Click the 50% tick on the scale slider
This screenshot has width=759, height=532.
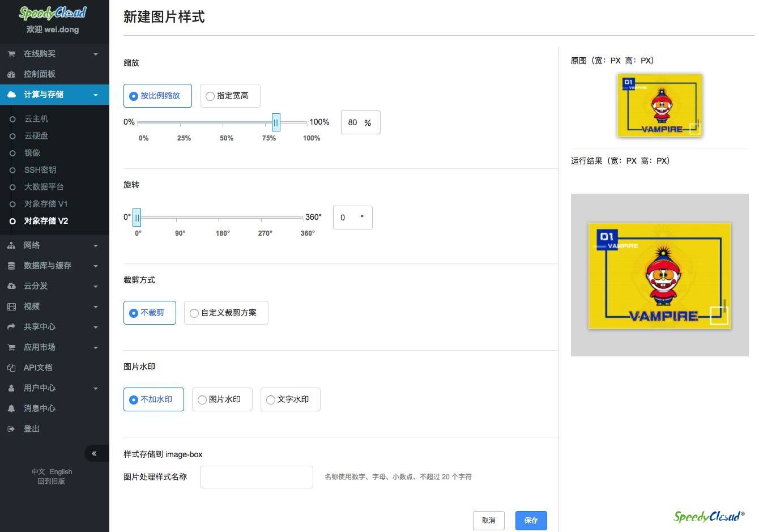click(x=227, y=138)
